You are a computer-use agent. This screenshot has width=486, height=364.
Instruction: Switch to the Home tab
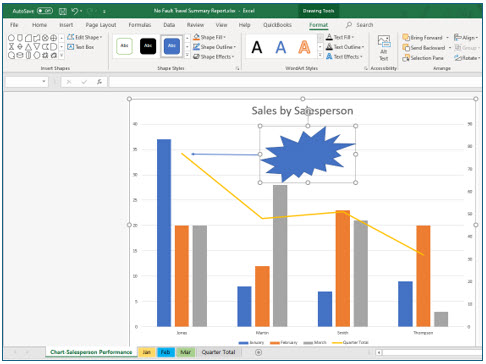tap(39, 25)
